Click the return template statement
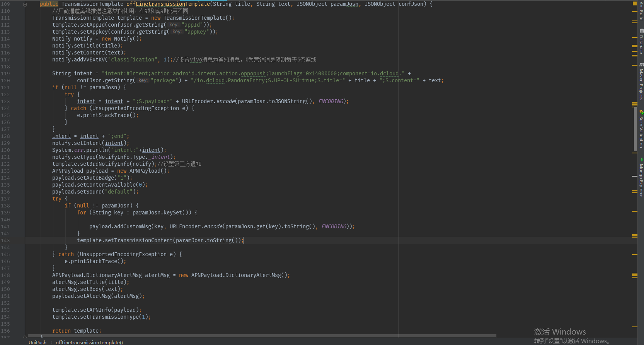The image size is (644, 345). [77, 331]
